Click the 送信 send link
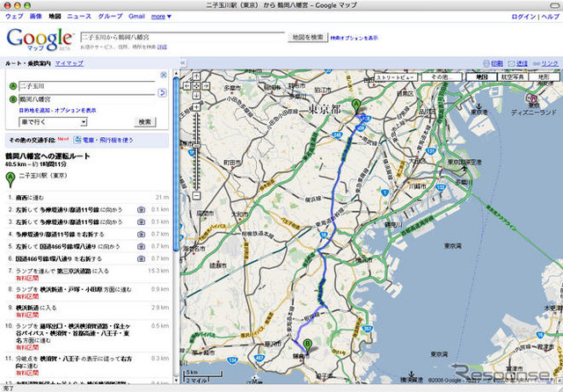The width and height of the screenshot is (563, 392). [x=522, y=63]
